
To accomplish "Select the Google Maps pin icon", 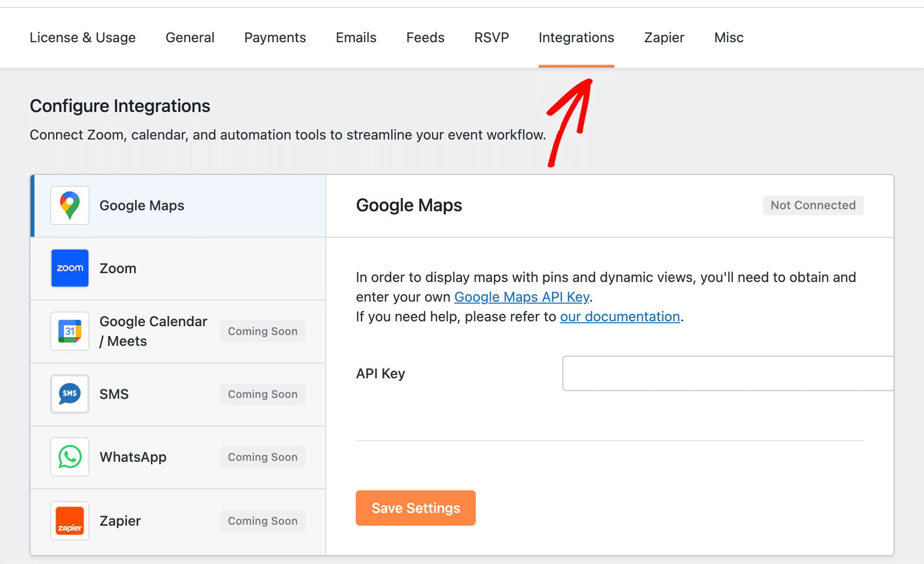I will click(70, 206).
